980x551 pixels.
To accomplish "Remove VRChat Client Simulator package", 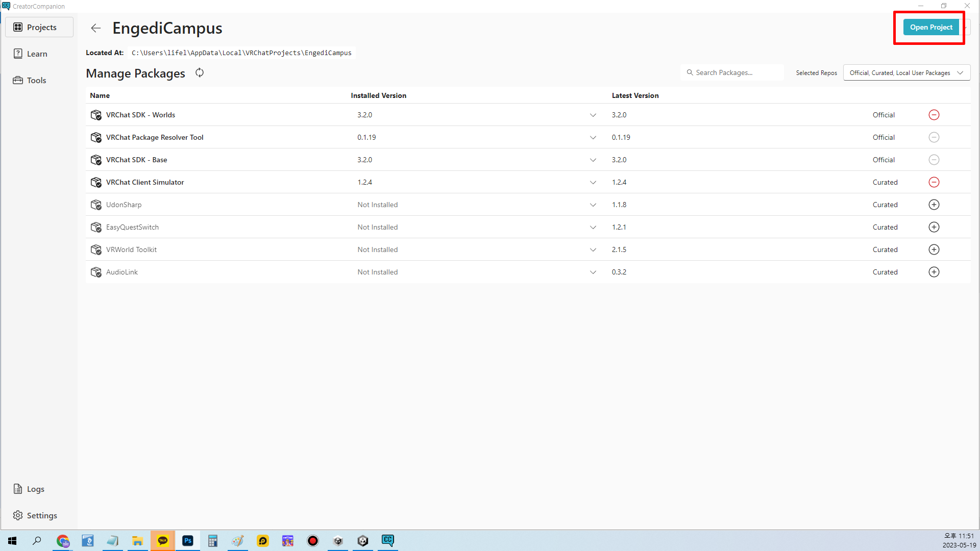I will click(934, 182).
